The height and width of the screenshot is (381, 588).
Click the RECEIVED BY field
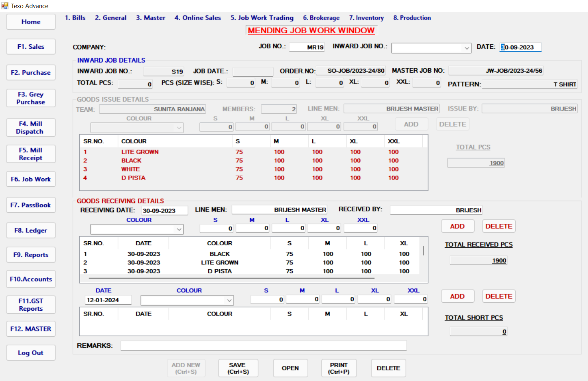436,210
